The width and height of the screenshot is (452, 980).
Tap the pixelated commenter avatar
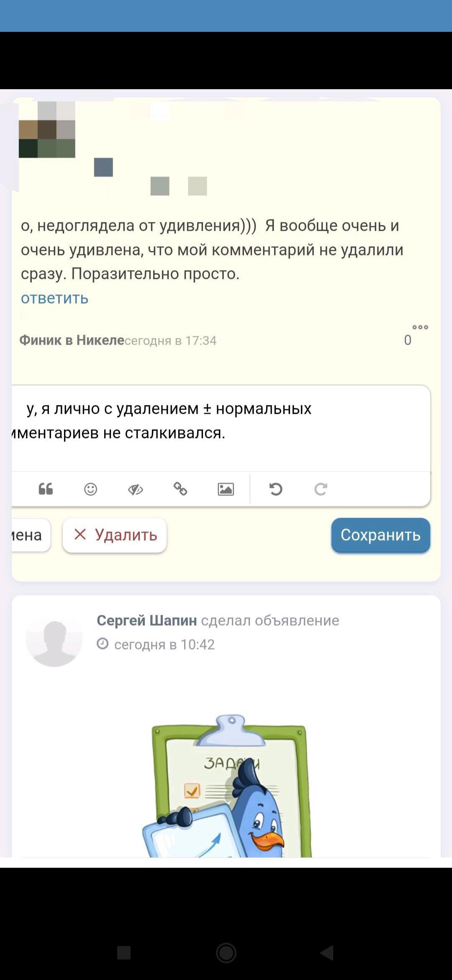[47, 130]
